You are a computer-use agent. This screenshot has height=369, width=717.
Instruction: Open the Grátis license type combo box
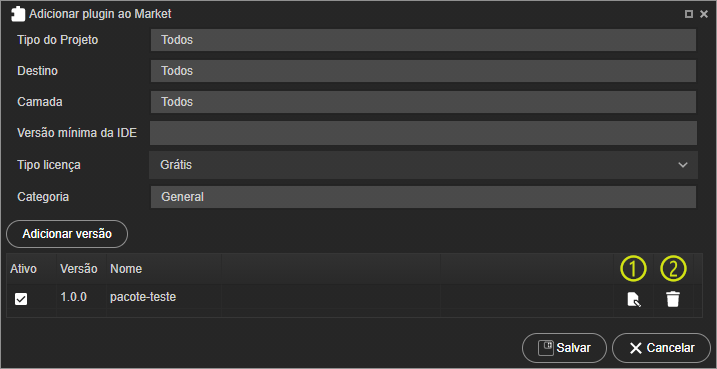click(x=423, y=165)
